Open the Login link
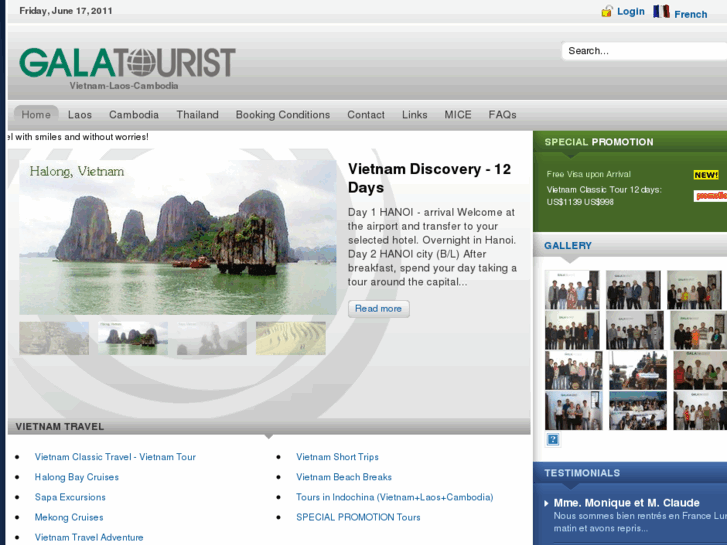 point(631,12)
